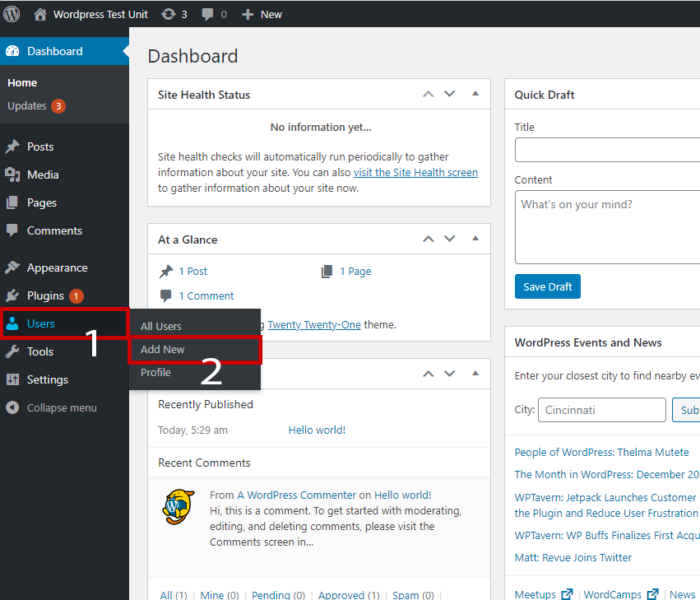Click the Plugins plug icon
Viewport: 700px width, 600px height.
(x=12, y=295)
